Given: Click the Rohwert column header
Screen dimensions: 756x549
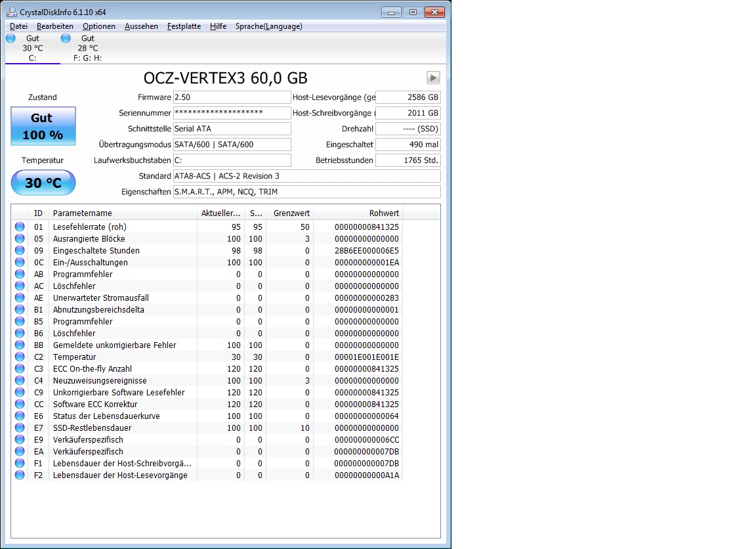Looking at the screenshot, I should coord(358,213).
